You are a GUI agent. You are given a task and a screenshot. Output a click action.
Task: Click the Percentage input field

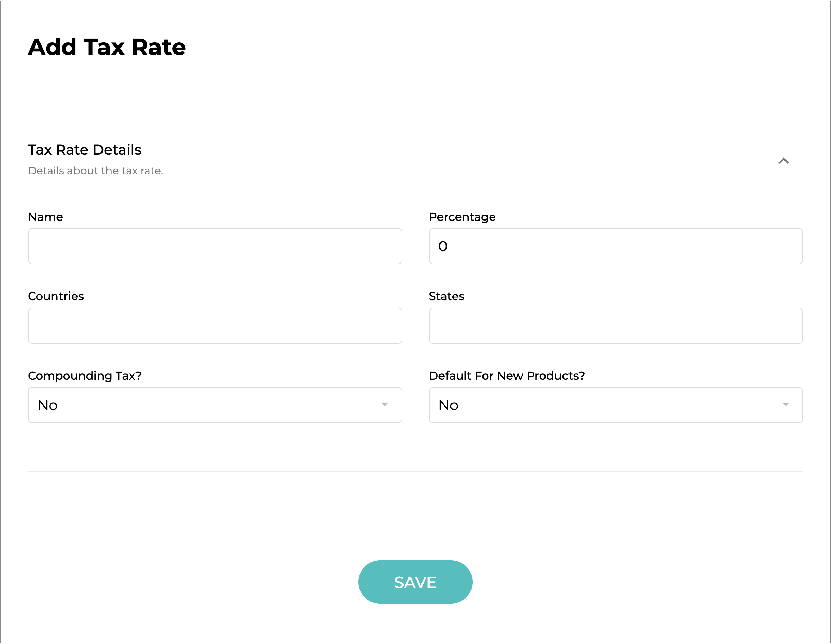pyautogui.click(x=615, y=246)
